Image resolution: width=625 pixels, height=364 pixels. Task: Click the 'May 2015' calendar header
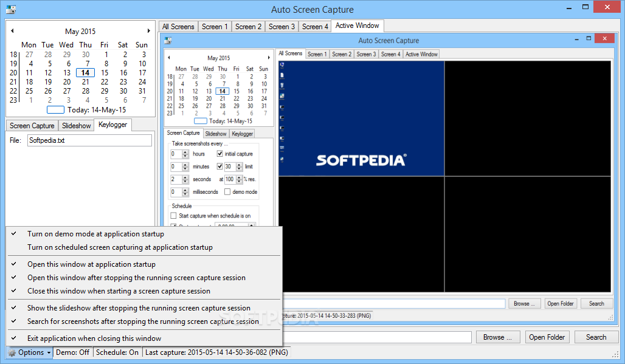point(80,31)
